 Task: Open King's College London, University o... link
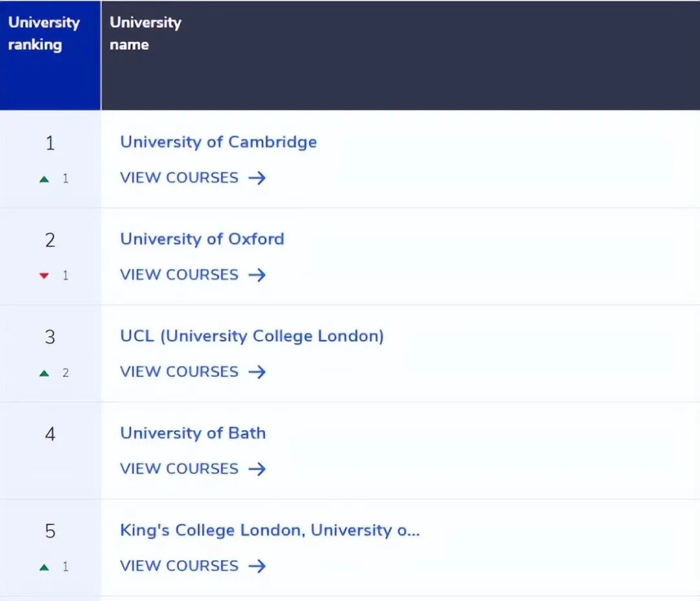(x=270, y=530)
